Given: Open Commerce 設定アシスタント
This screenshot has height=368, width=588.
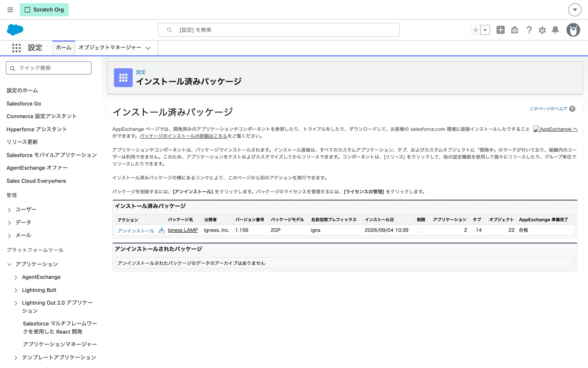Looking at the screenshot, I should [42, 116].
